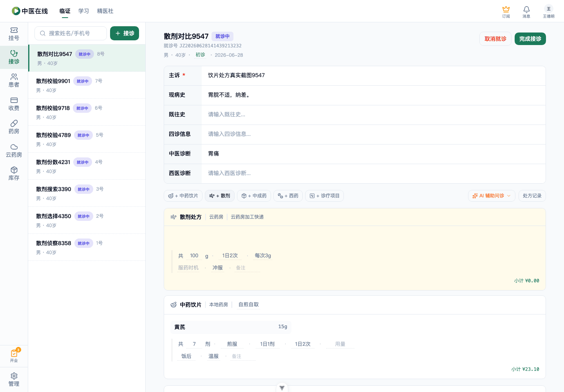Click the search magnifier icon in patient search
This screenshot has width=564, height=392.
43,33
